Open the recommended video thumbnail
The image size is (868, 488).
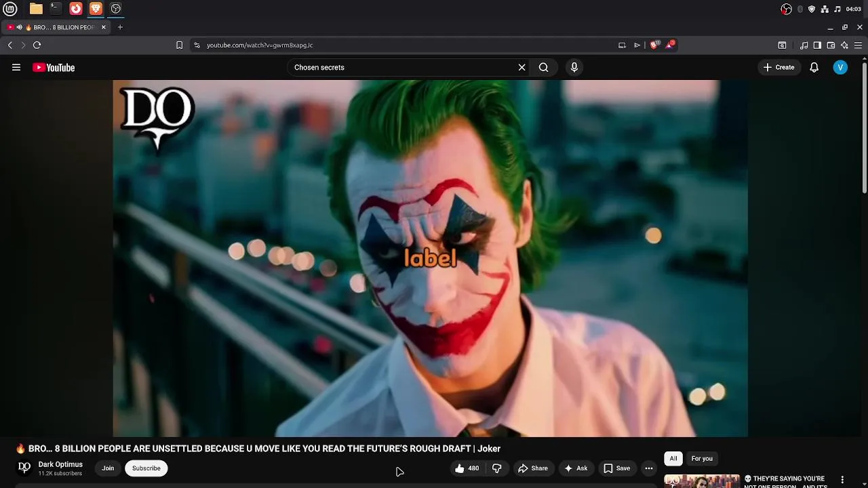click(x=701, y=481)
